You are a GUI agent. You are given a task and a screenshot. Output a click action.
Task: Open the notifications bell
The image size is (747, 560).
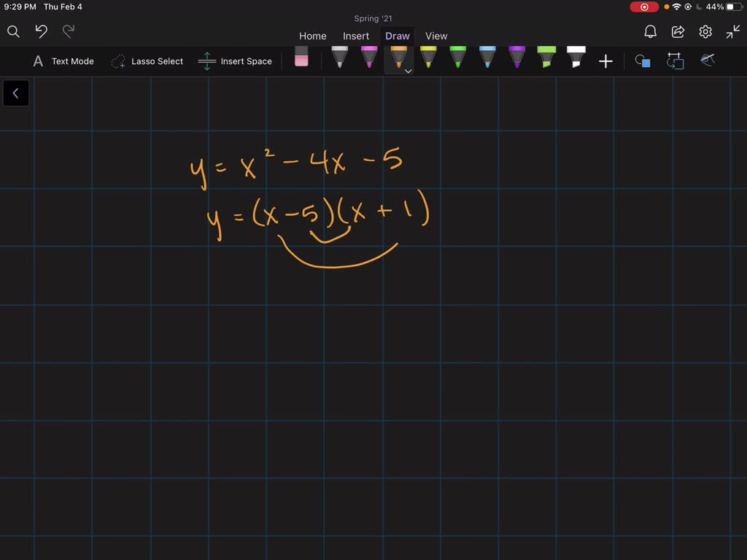coord(649,31)
